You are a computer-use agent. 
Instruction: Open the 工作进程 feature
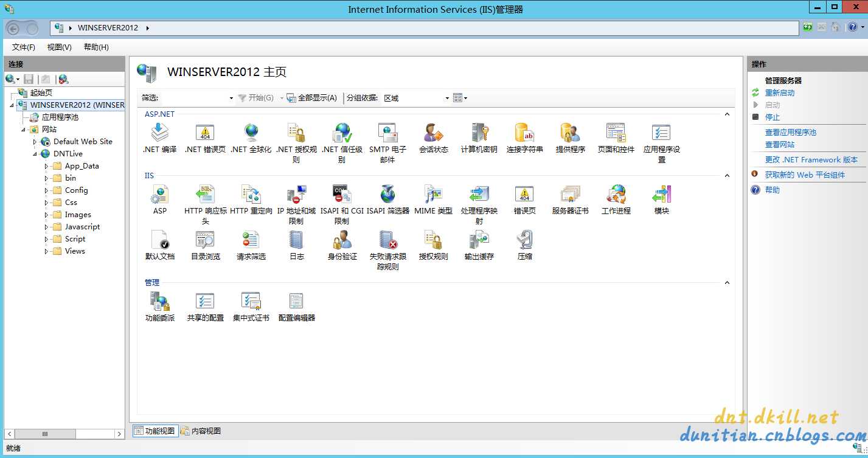[x=616, y=200]
